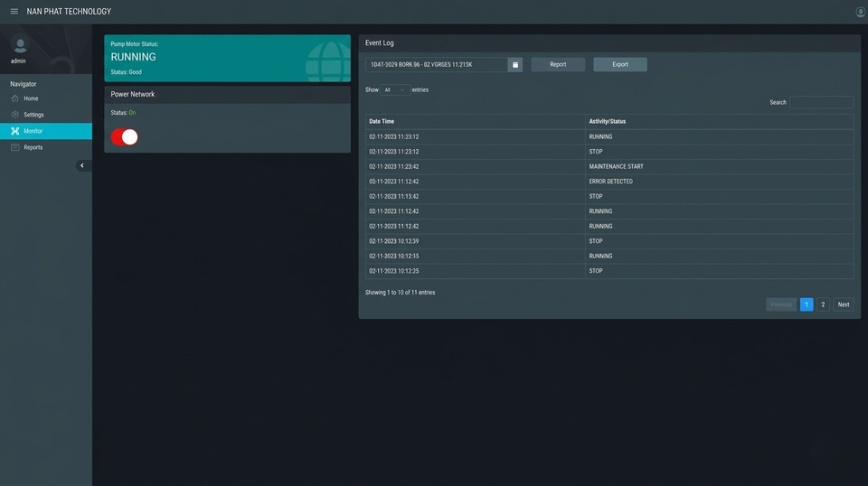The height and width of the screenshot is (486, 868).
Task: Collapse the sidebar with chevron arrow
Action: (81, 165)
